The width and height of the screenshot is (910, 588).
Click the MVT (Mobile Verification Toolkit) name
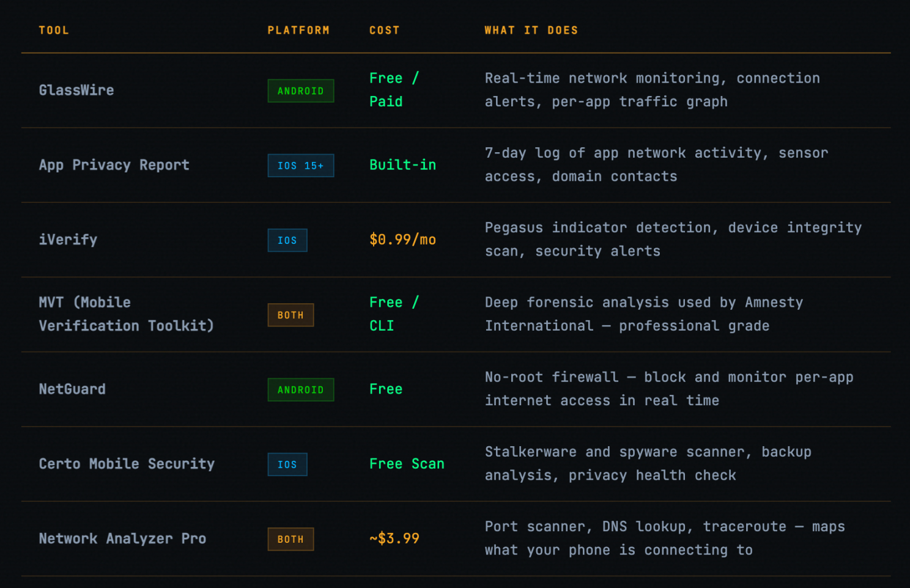pyautogui.click(x=127, y=314)
